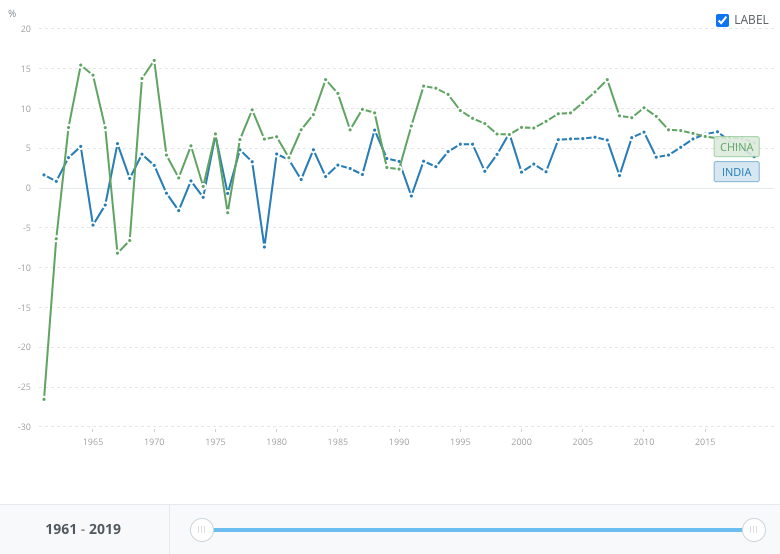
Task: Click the 1961 - 2019 range text
Action: [x=83, y=529]
